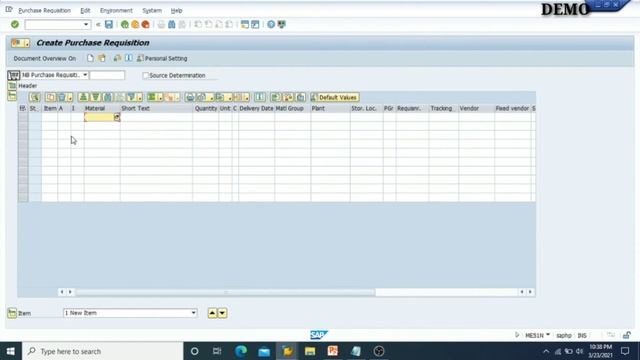Open Microsoft Edge from the taskbar
This screenshot has height=360, width=640.
coord(241,351)
